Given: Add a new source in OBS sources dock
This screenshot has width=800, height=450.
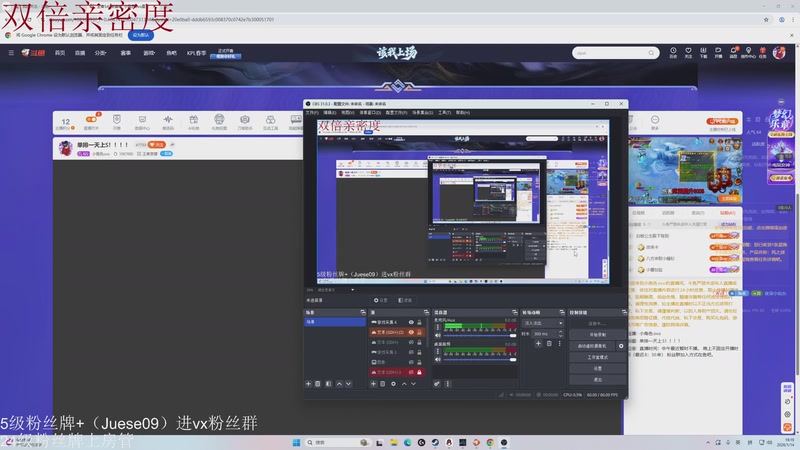Looking at the screenshot, I should coord(373,384).
